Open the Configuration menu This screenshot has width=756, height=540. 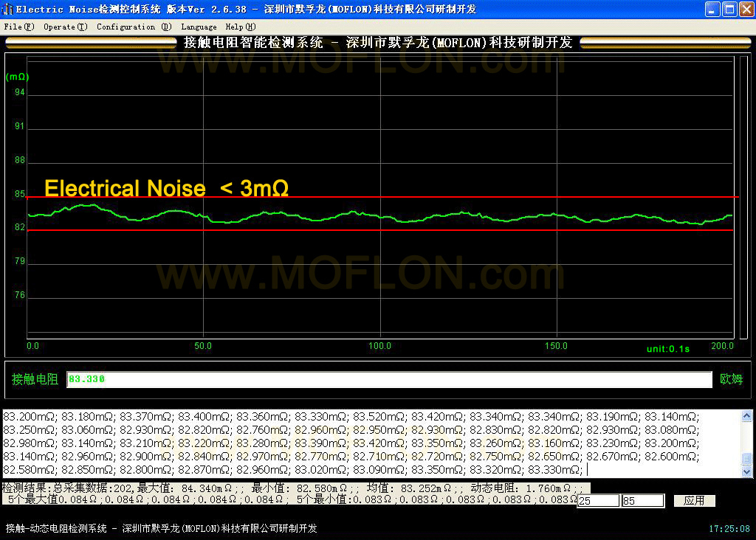(134, 27)
